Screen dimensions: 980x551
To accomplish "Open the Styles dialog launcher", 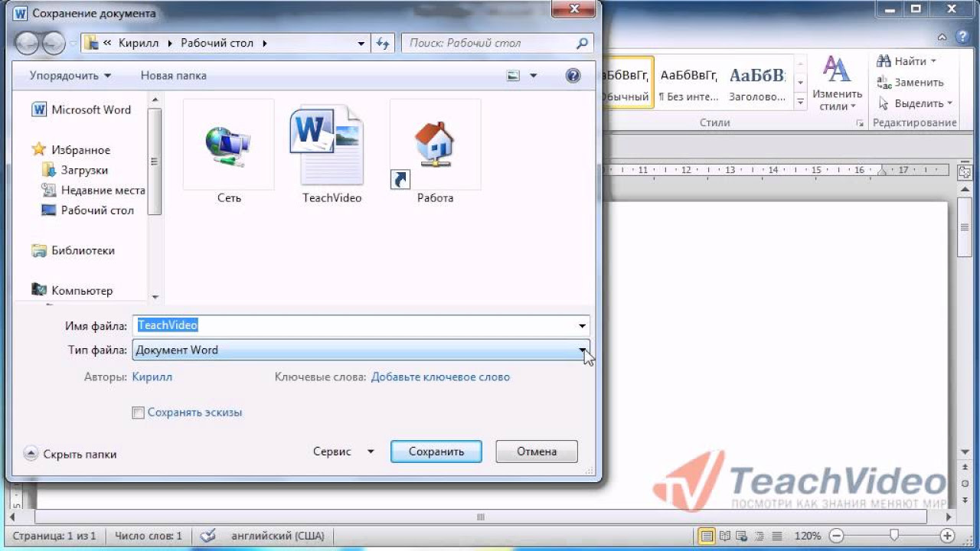I will (861, 123).
